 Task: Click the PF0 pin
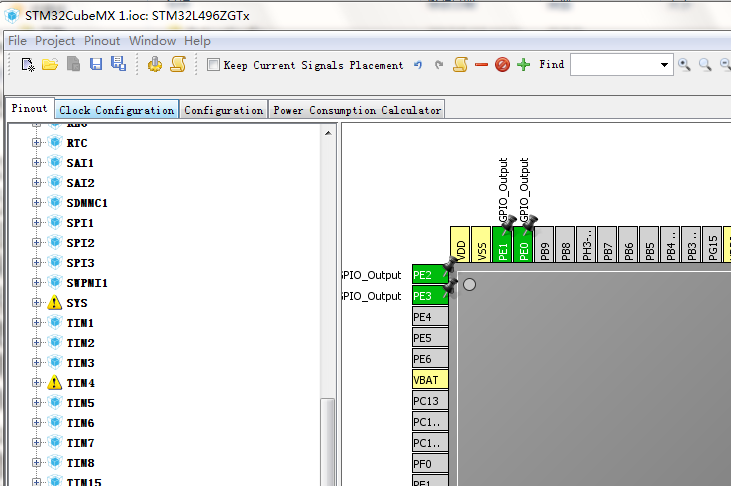430,464
